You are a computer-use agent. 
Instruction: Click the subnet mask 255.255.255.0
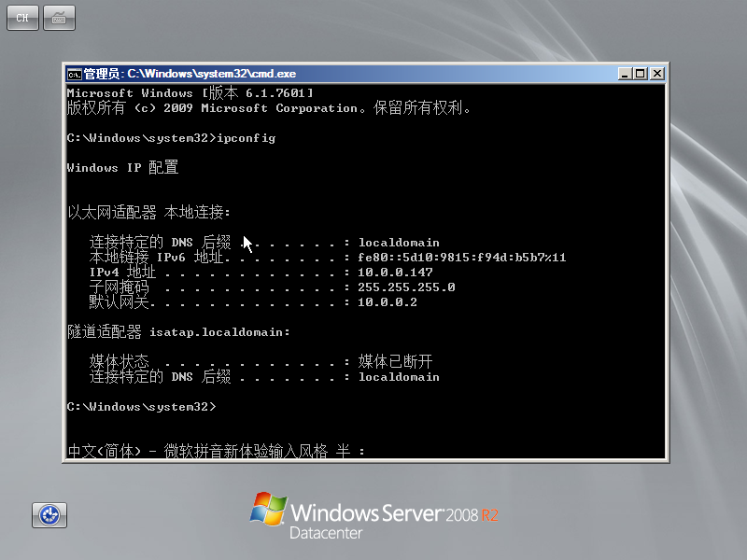pos(406,287)
